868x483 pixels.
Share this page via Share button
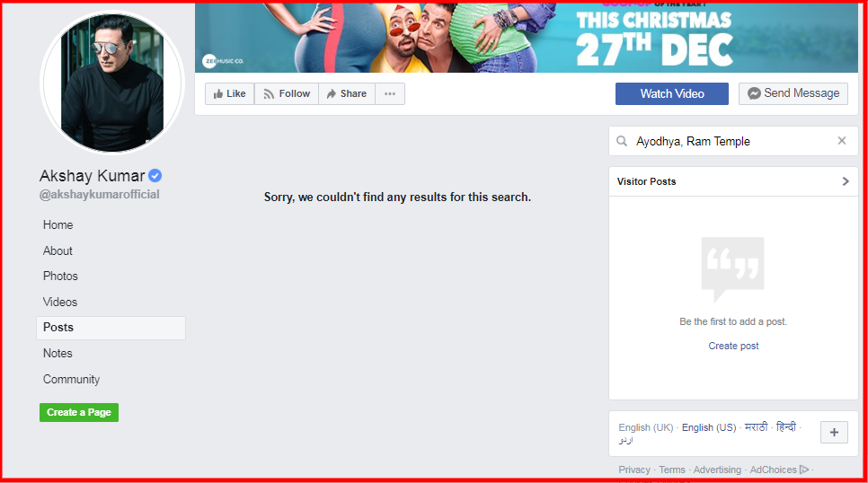[347, 93]
